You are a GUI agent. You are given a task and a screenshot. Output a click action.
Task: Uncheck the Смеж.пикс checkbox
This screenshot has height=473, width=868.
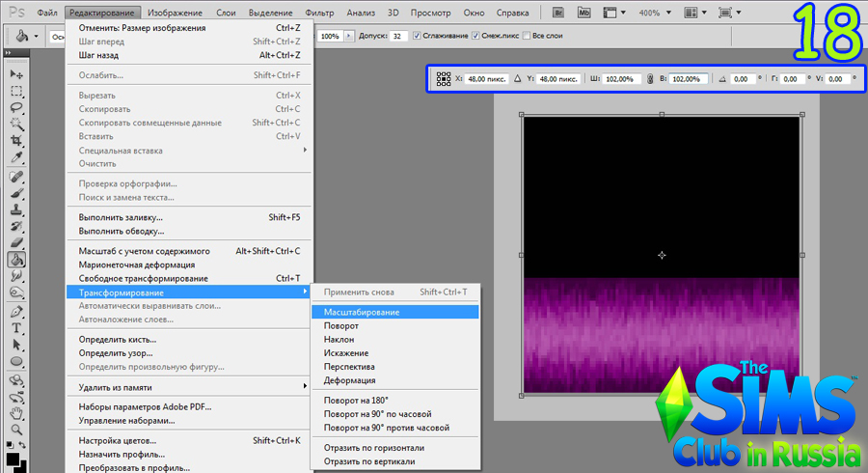pos(476,36)
